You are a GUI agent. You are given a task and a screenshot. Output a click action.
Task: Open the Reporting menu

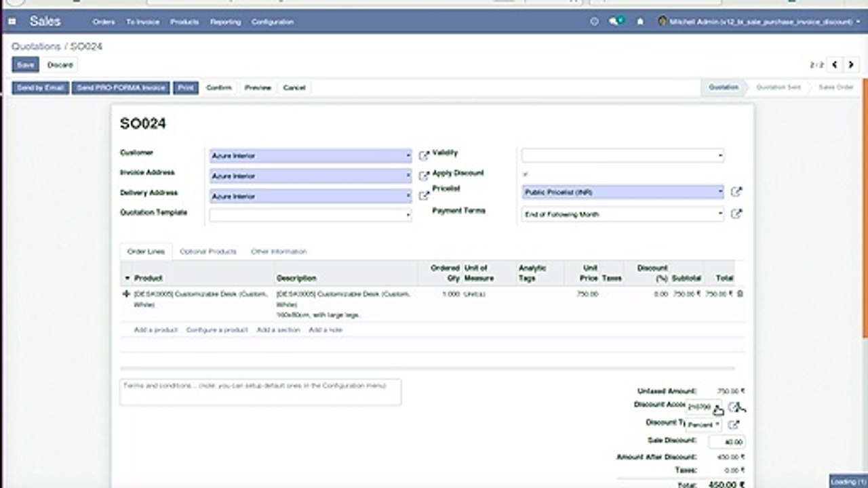click(x=225, y=22)
